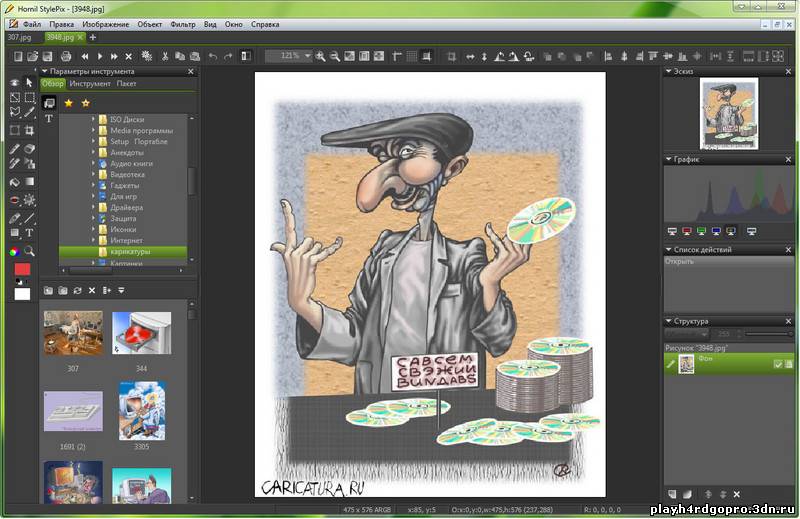The width and height of the screenshot is (800, 519).
Task: Switch to the 307.jpg document tab
Action: point(19,37)
